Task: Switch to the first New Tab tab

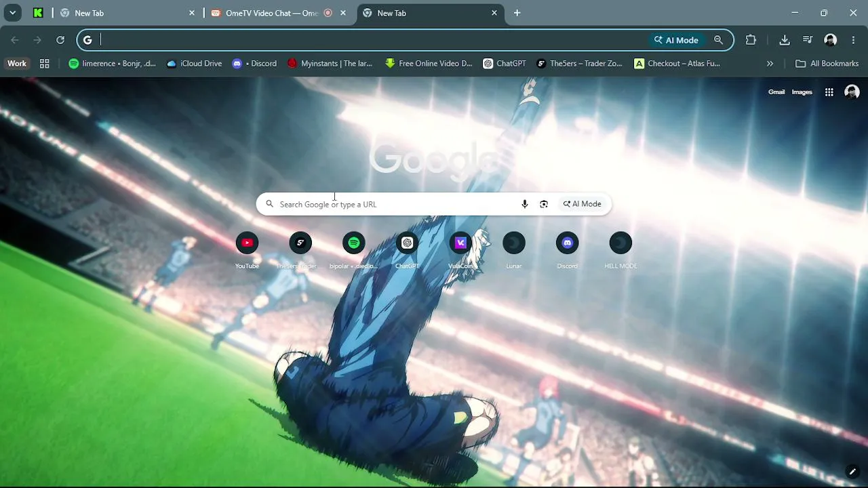Action: click(x=127, y=13)
